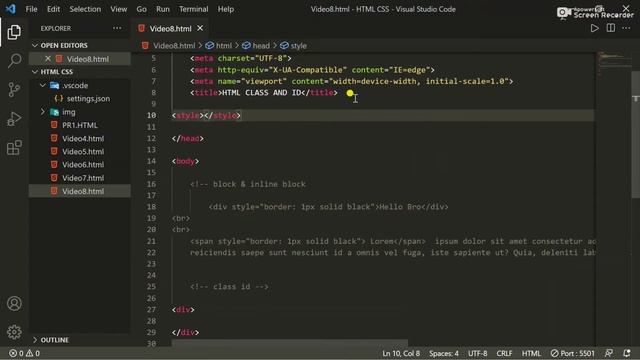Open the Run menu

[x=163, y=9]
